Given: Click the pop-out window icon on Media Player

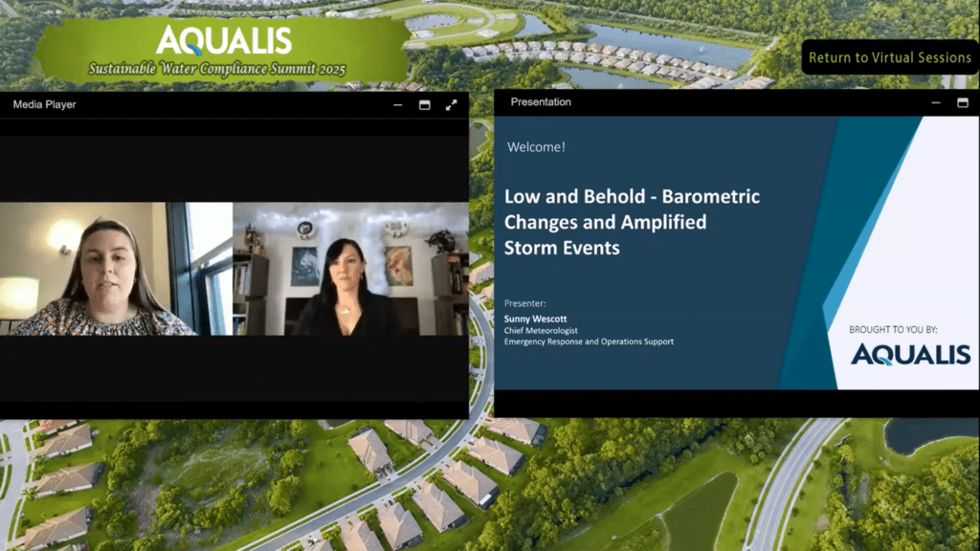Looking at the screenshot, I should [x=424, y=105].
